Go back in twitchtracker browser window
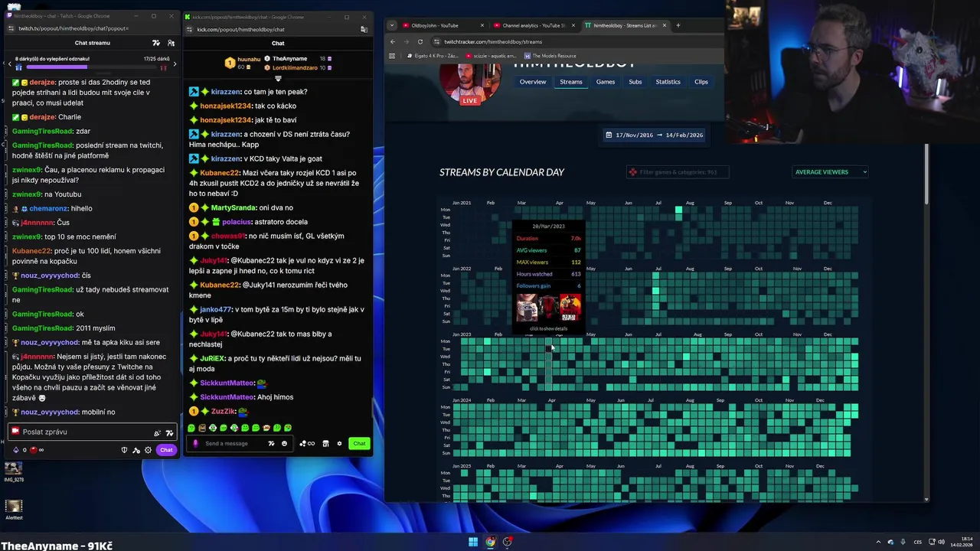 pos(393,41)
